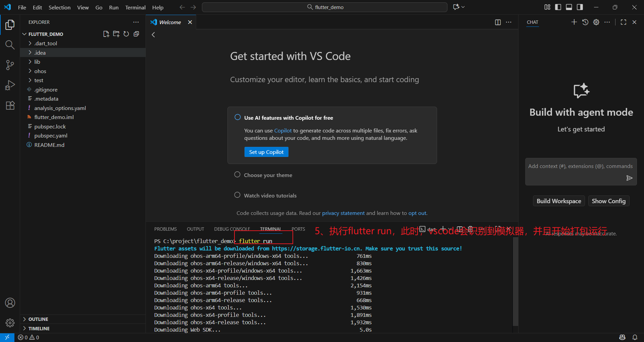Open chat settings gear
Image resolution: width=644 pixels, height=342 pixels.
coord(596,22)
